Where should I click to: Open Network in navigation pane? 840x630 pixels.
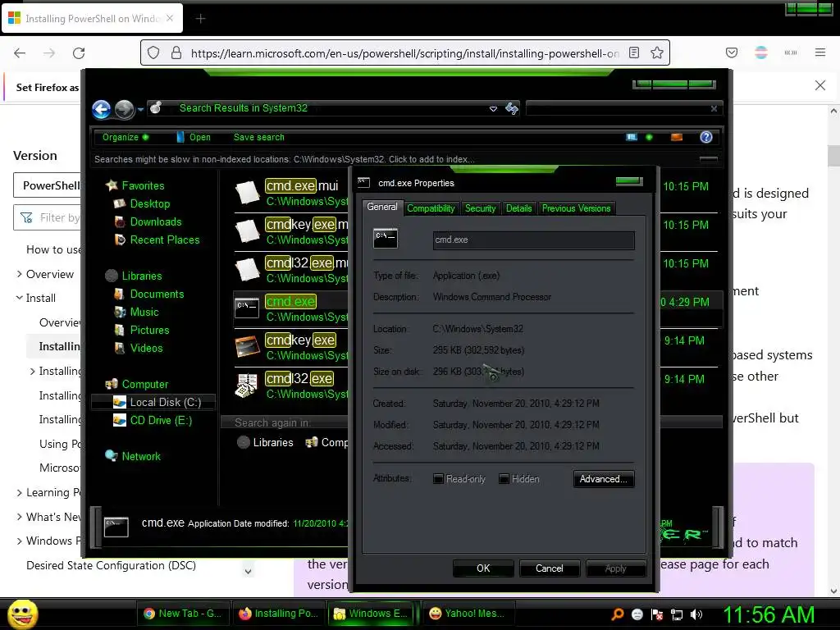coord(133,456)
